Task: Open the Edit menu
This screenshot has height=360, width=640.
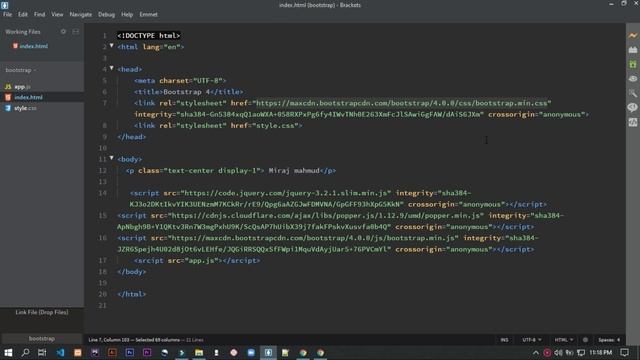Action: (x=22, y=14)
